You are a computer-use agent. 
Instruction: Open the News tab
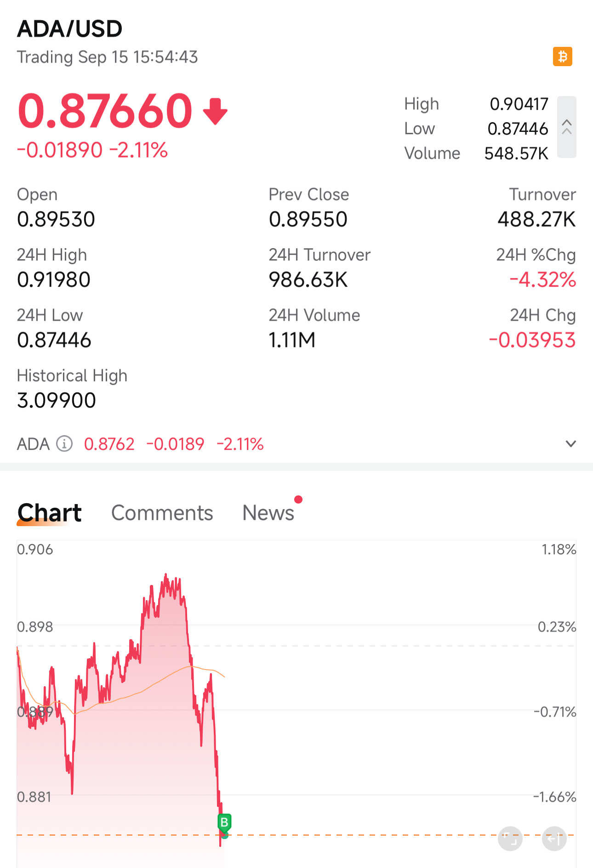(x=268, y=513)
